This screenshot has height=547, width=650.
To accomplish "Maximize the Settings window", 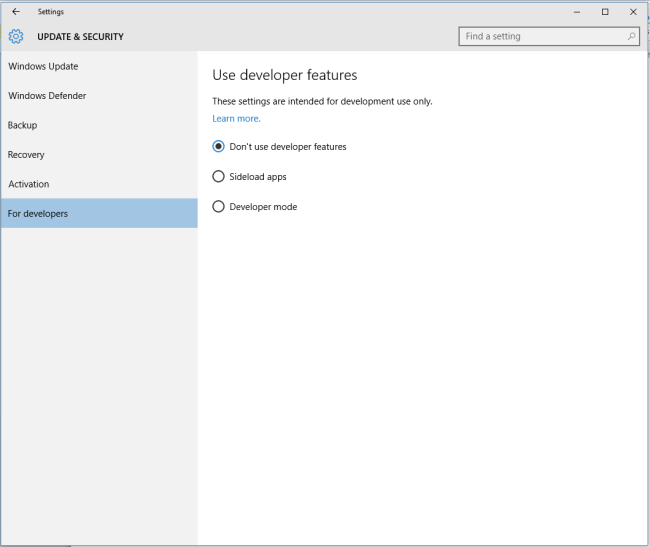I will point(605,12).
